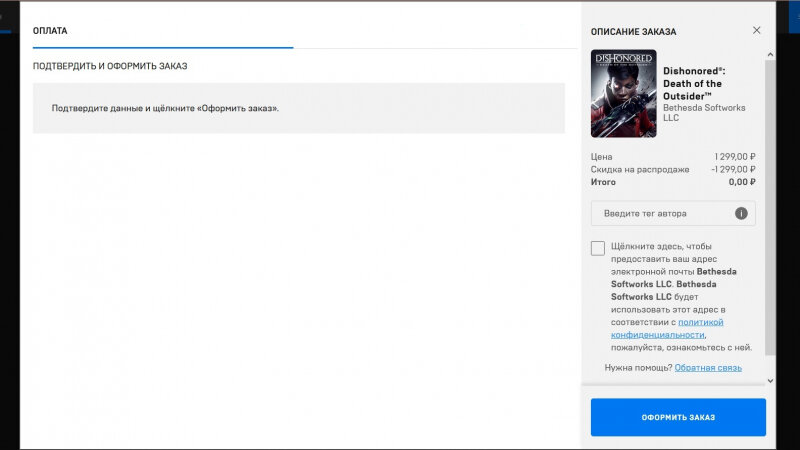Click the «ОФОРМИТЬ ЗАКАЗ» button
800x450 pixels.
click(x=678, y=417)
